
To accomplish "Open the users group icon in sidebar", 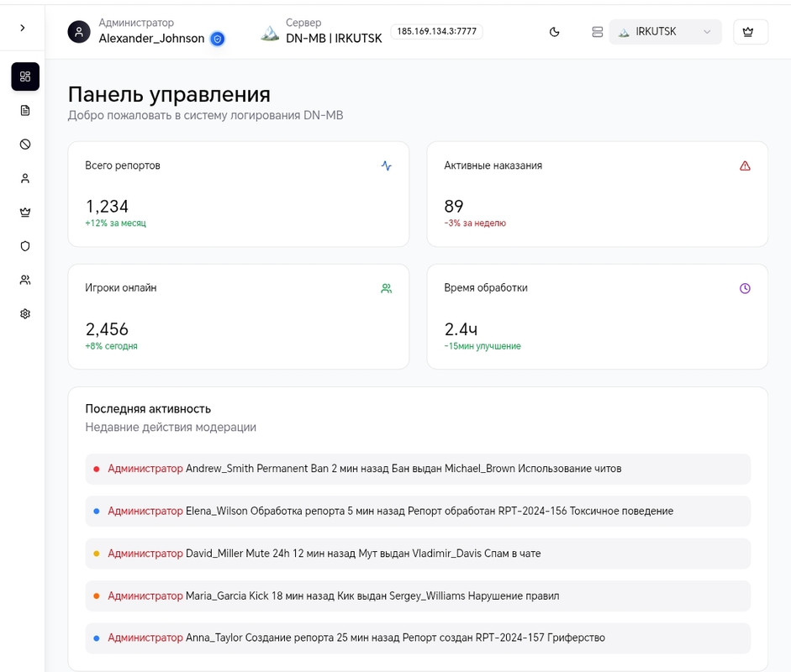I will pyautogui.click(x=25, y=280).
